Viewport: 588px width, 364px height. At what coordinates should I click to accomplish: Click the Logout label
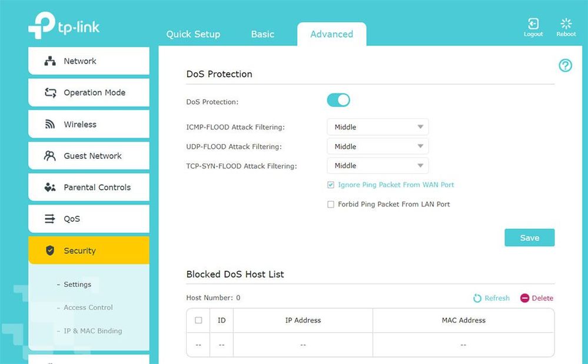[x=533, y=34]
